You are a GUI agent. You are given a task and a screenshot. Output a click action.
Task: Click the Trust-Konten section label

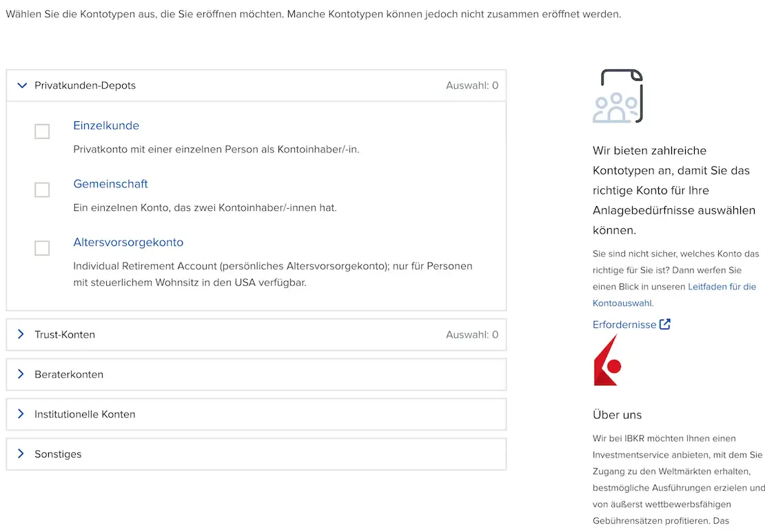click(65, 334)
